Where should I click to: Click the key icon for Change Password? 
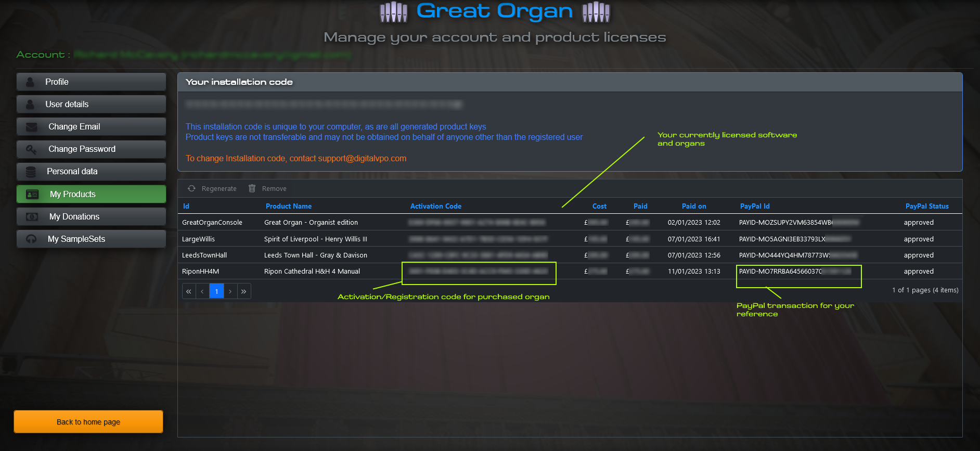tap(31, 149)
